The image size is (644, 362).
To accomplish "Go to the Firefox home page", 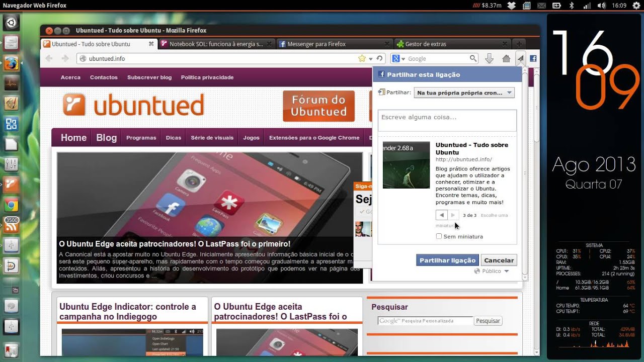I will [x=506, y=58].
